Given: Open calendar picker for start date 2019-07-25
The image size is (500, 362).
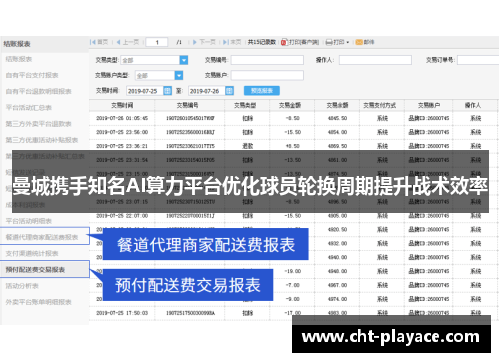Looking at the screenshot, I should click(167, 91).
